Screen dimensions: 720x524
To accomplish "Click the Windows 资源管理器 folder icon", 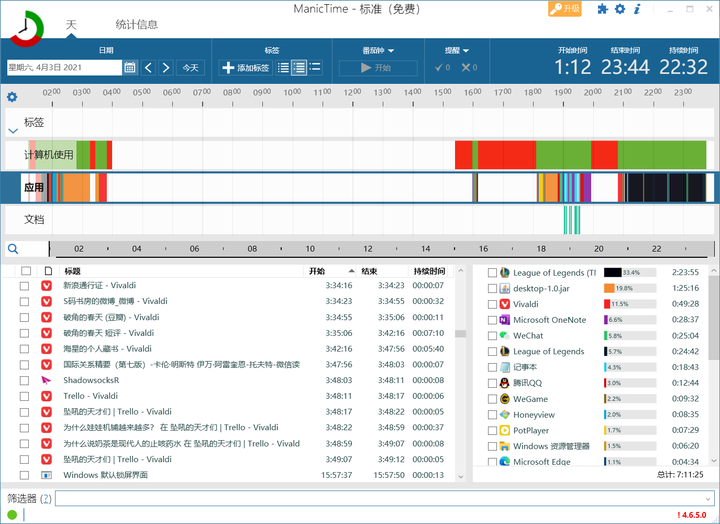I will tap(505, 446).
